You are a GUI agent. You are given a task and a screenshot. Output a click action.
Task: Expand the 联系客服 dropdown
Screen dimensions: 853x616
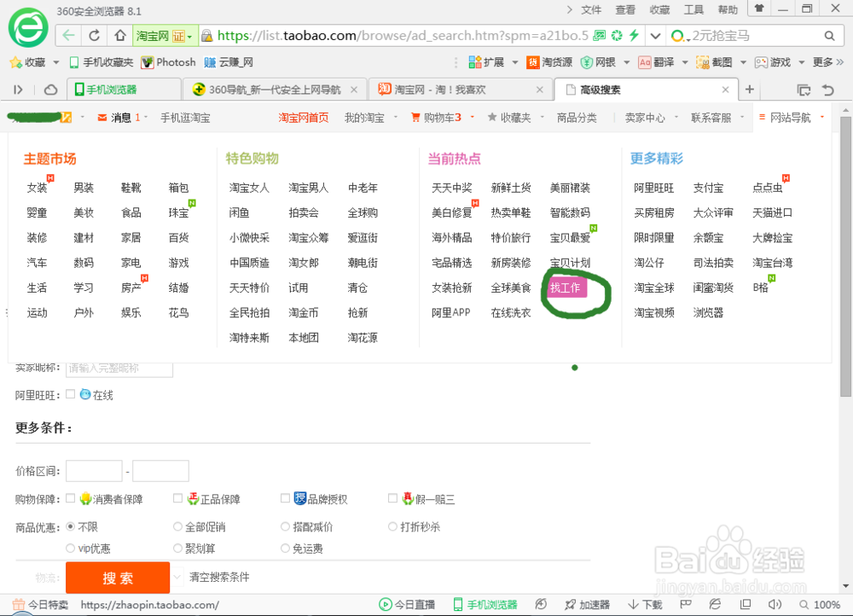tap(742, 117)
